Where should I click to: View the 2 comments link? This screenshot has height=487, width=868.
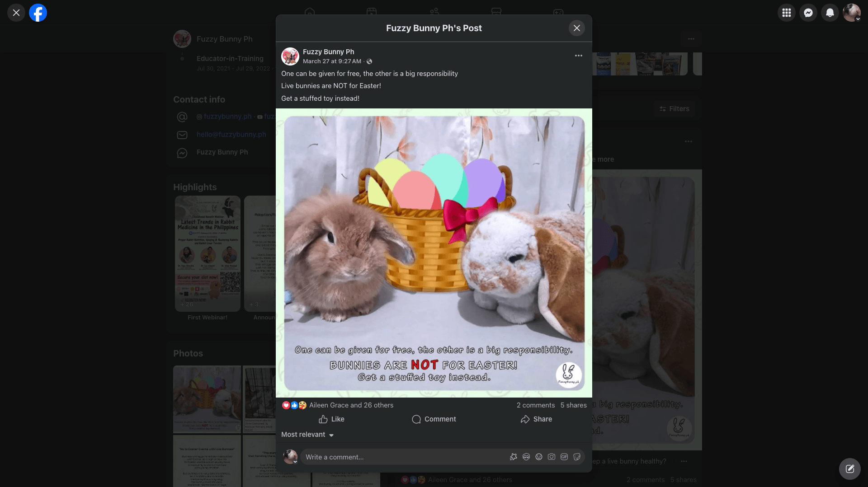(x=535, y=405)
